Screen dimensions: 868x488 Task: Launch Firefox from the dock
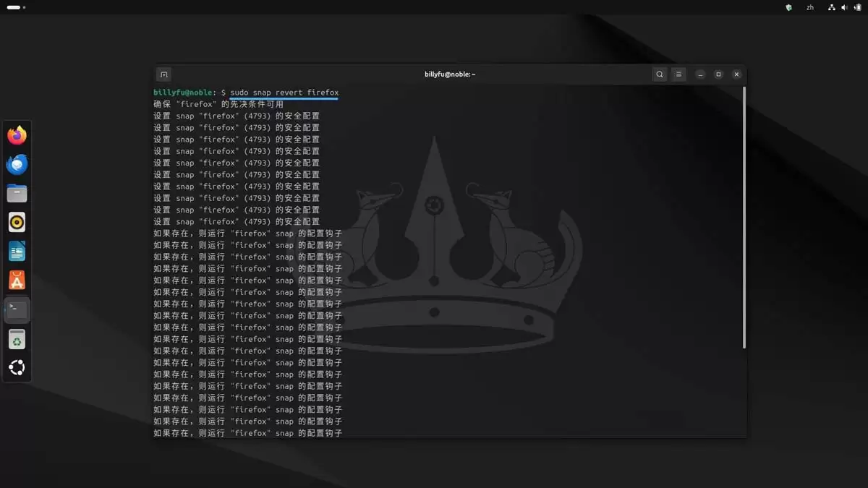[17, 134]
